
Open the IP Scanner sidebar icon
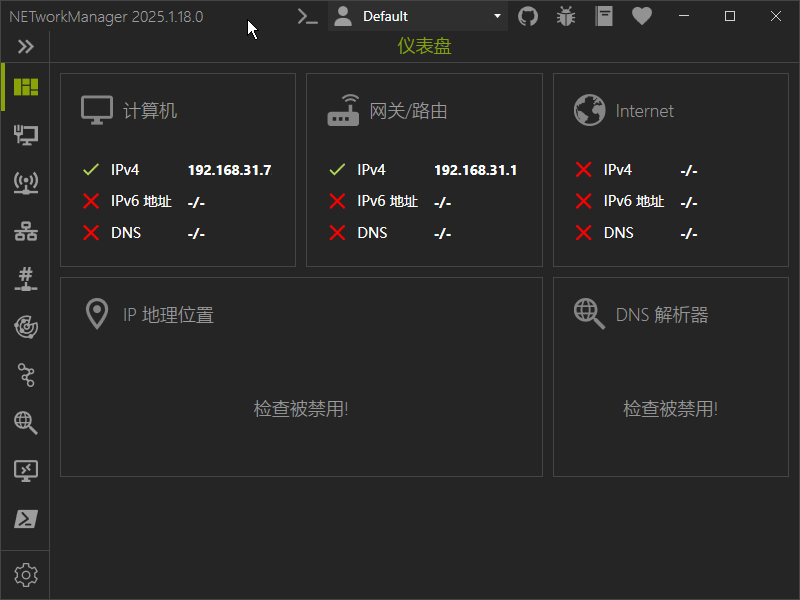26,232
